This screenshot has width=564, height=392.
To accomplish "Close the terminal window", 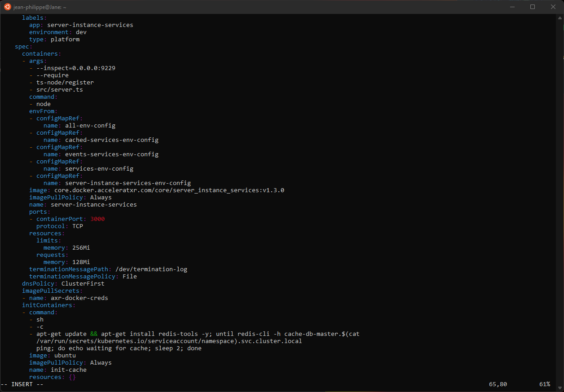I will [553, 7].
